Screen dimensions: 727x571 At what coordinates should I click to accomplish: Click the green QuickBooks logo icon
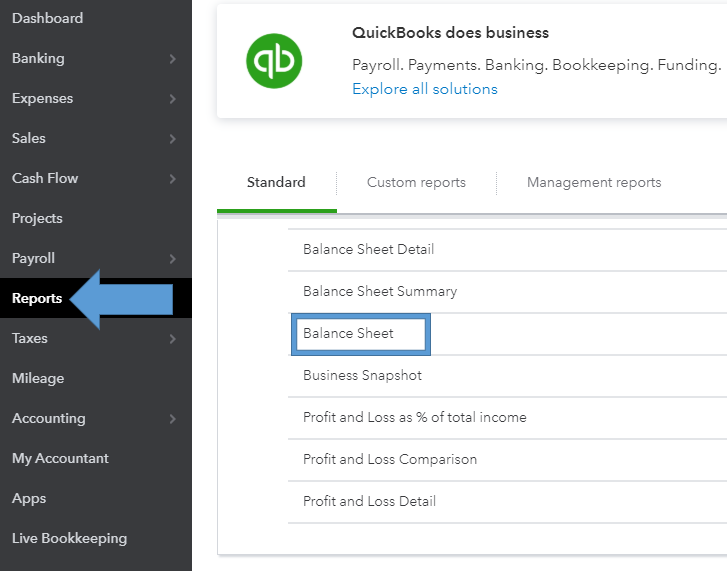pyautogui.click(x=273, y=61)
